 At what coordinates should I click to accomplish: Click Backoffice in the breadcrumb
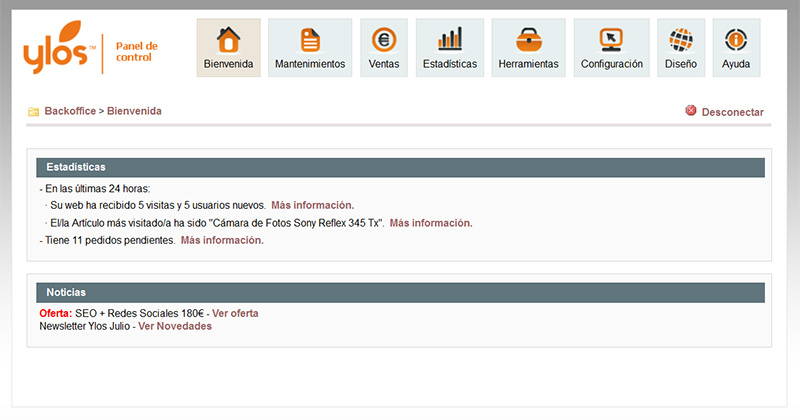[x=69, y=111]
